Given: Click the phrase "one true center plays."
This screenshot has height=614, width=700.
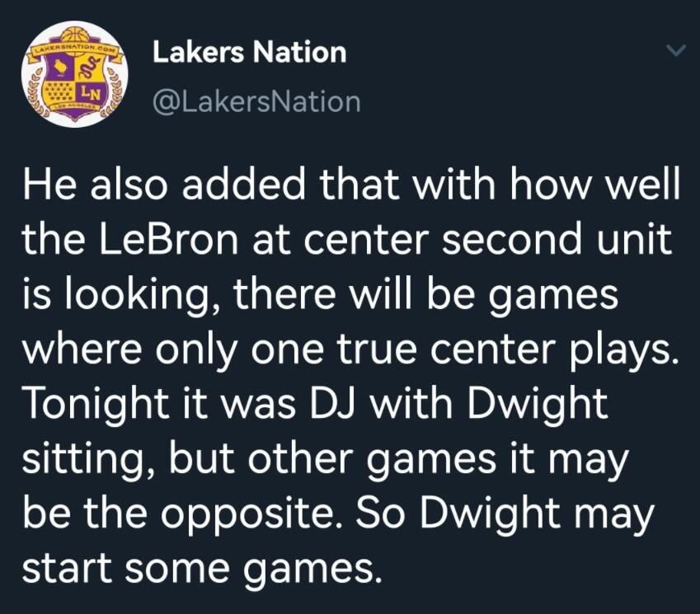Looking at the screenshot, I should [x=464, y=350].
